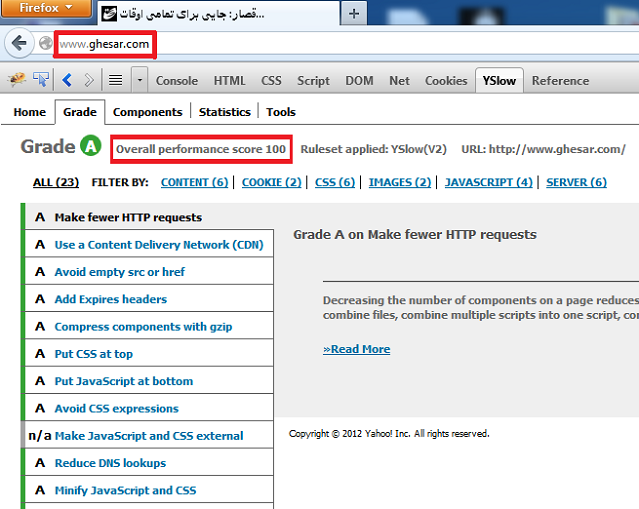639x509 pixels.
Task: Switch to the DOM panel
Action: coord(359,81)
